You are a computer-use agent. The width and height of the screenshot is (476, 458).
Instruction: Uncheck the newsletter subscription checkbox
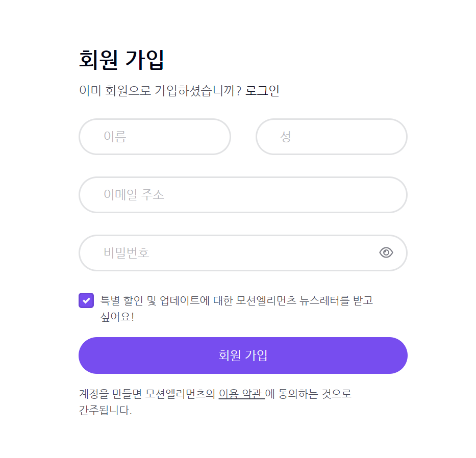click(86, 300)
